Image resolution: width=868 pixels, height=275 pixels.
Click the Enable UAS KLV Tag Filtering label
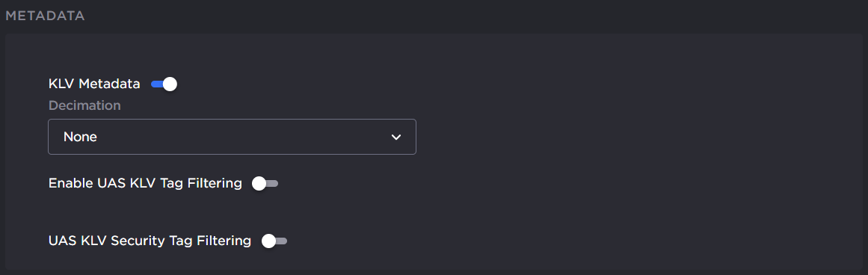tap(145, 183)
